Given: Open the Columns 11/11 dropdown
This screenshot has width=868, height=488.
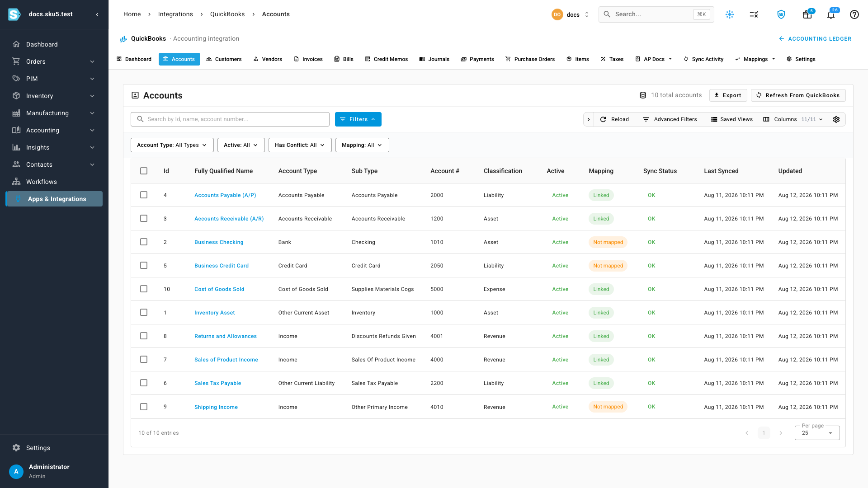Looking at the screenshot, I should [x=793, y=119].
